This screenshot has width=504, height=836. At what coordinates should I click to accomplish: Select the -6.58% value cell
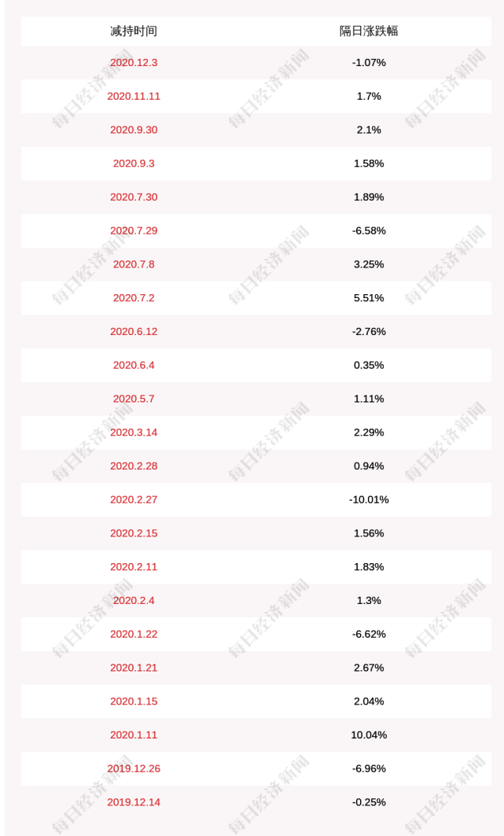tap(369, 230)
